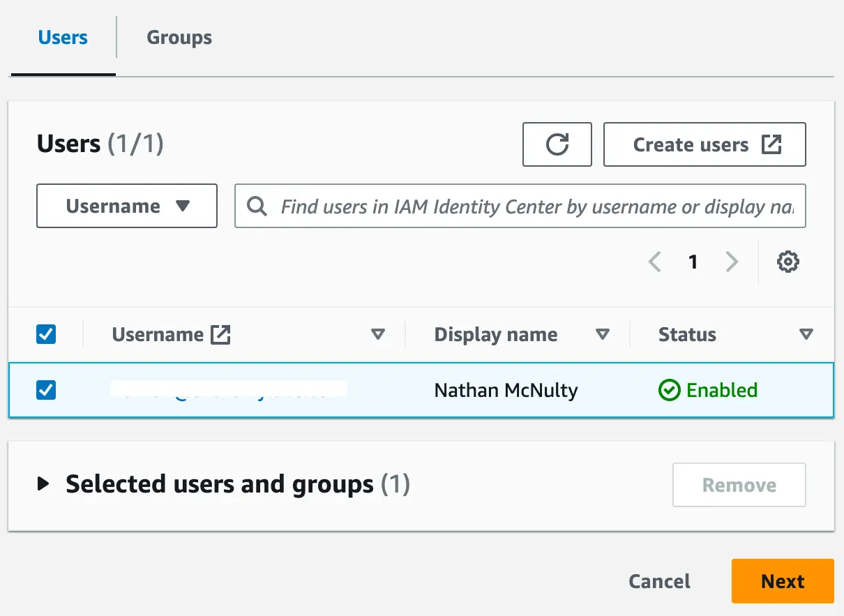Switch to the Groups tab
844x616 pixels.
[179, 38]
